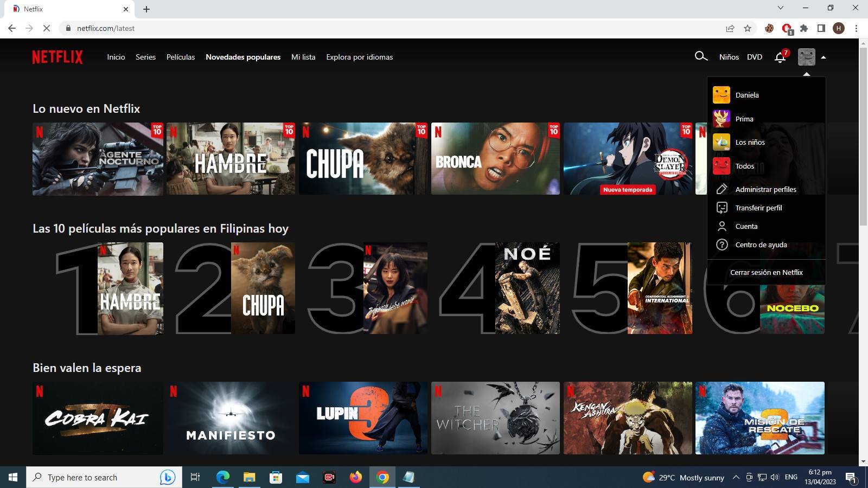Screen dimensions: 868x488
Task: Switch to Prima profile avatar
Action: coord(722,119)
